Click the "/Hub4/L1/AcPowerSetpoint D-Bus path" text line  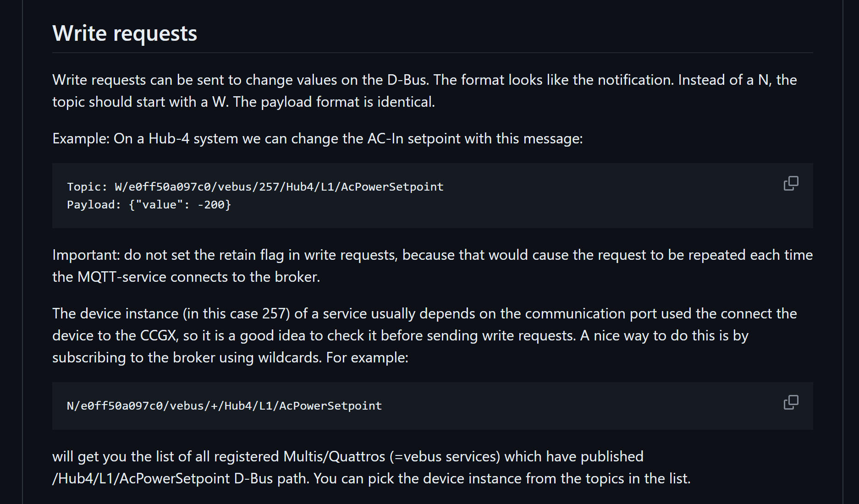tap(371, 478)
